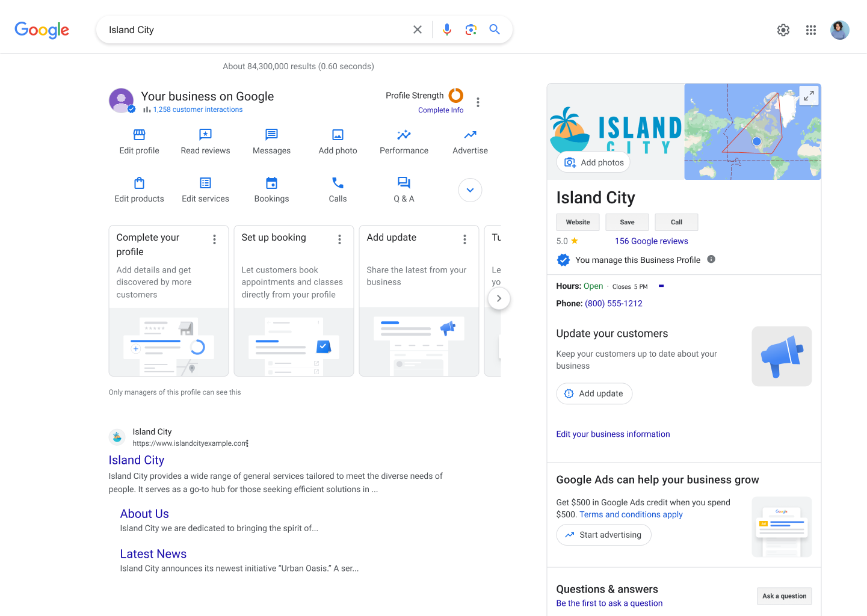Click Start advertising button
Screen dimensions: 867x616
(x=603, y=535)
